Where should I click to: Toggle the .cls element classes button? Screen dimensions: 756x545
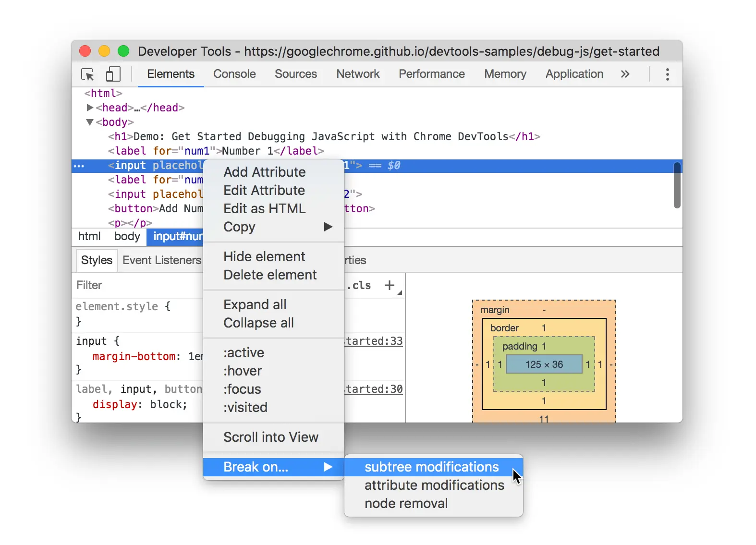[359, 285]
